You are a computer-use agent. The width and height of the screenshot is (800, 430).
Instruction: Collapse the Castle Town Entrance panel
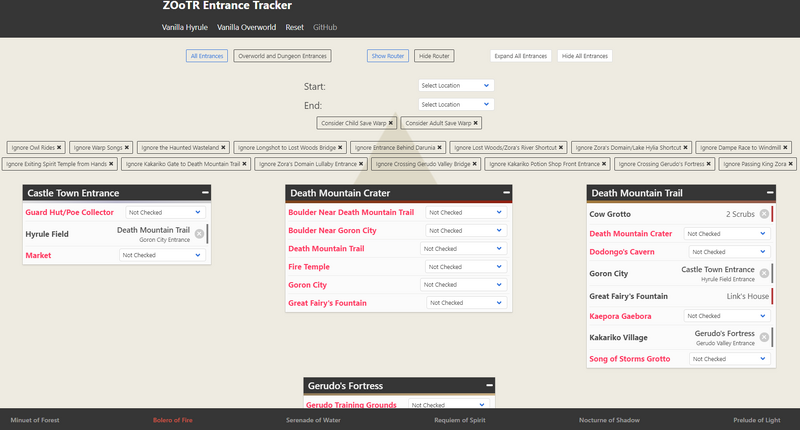(205, 192)
